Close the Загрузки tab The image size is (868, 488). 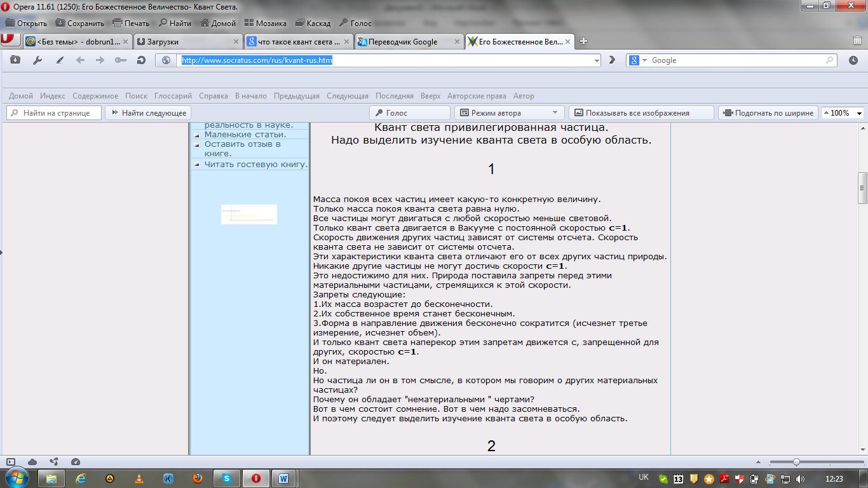pos(236,41)
